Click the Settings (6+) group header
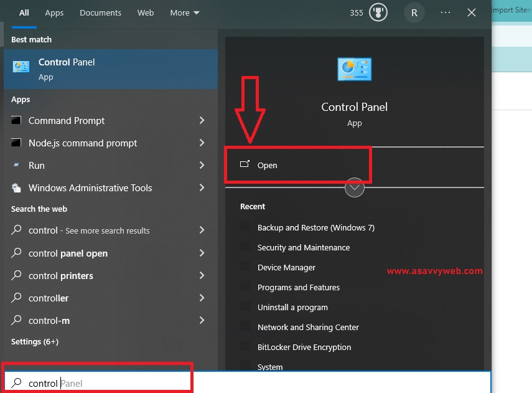 point(35,341)
